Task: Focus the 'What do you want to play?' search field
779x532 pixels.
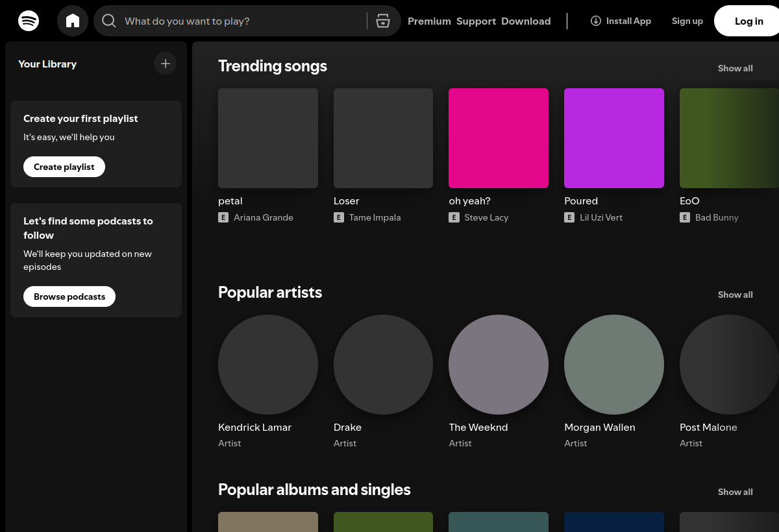Action: [247, 21]
